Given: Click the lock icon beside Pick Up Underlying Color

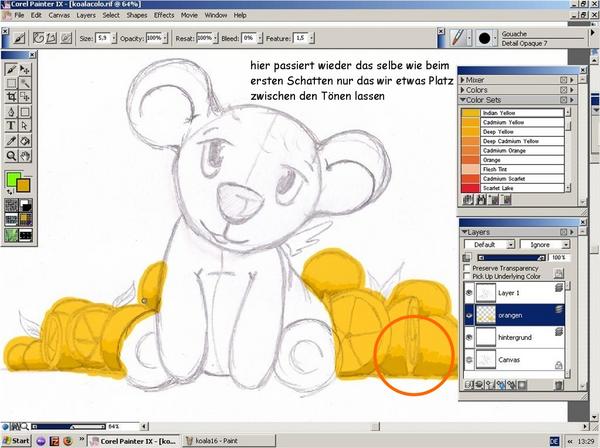Looking at the screenshot, I should [x=558, y=273].
